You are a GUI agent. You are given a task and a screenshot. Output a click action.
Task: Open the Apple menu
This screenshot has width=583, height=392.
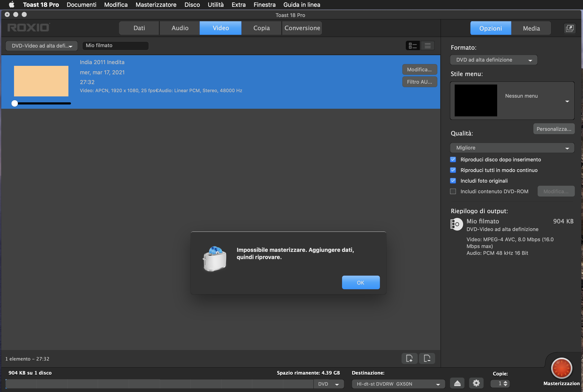(11, 4)
